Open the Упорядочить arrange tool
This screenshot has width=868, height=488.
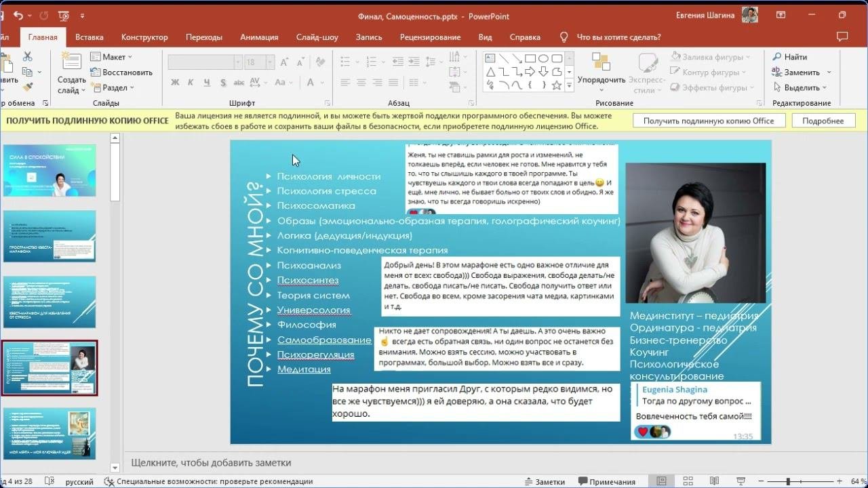pos(601,70)
